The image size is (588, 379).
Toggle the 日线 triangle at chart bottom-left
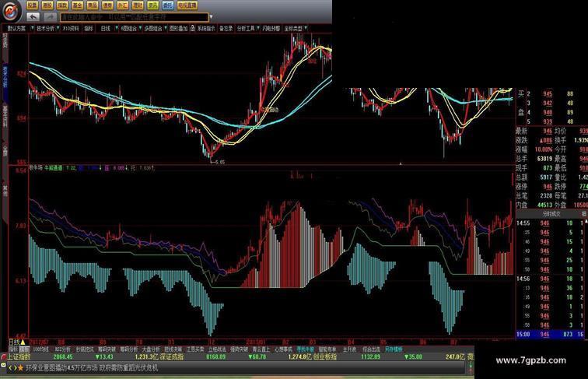point(23,342)
